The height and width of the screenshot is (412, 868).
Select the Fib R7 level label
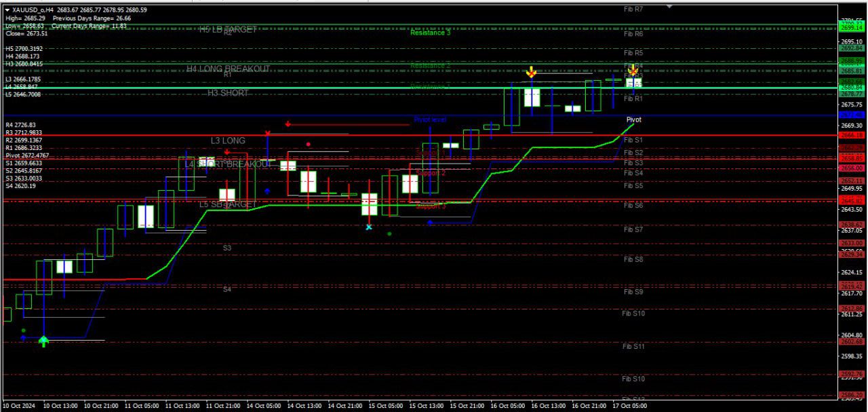coord(633,9)
